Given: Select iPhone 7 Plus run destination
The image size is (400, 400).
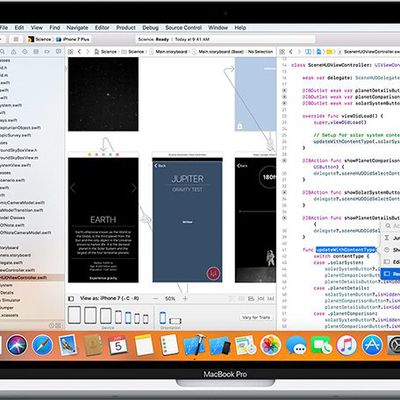Looking at the screenshot, I should coord(73,39).
